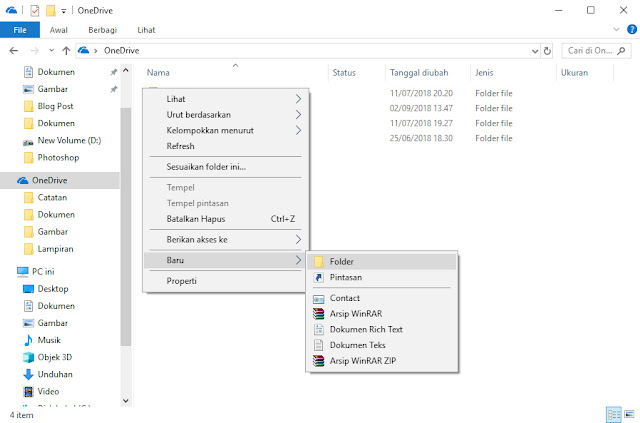
Task: Select New Volume (D:) in sidebar
Action: [x=69, y=140]
